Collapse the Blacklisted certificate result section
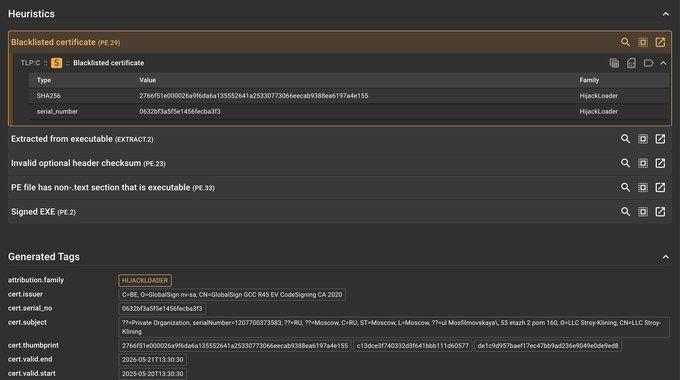 pos(664,63)
